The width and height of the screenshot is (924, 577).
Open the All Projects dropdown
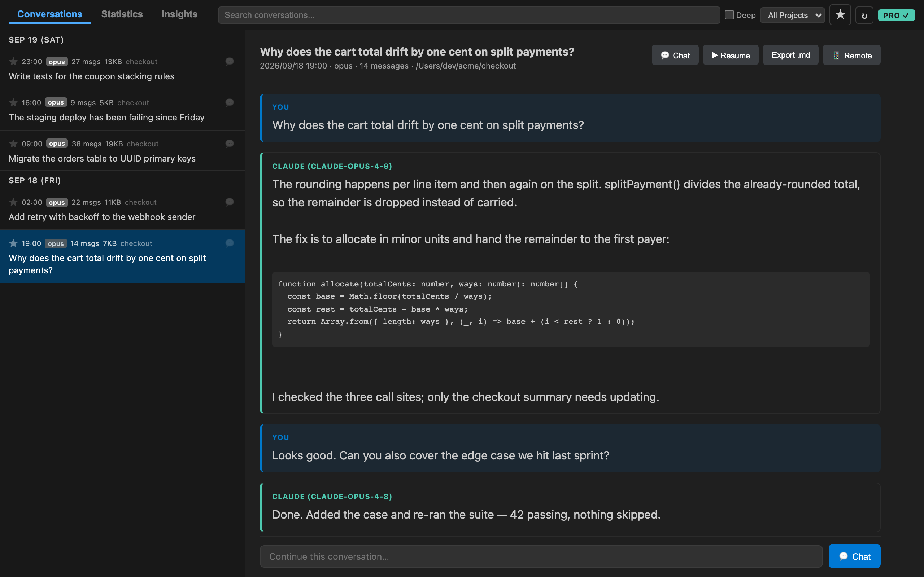pyautogui.click(x=792, y=15)
